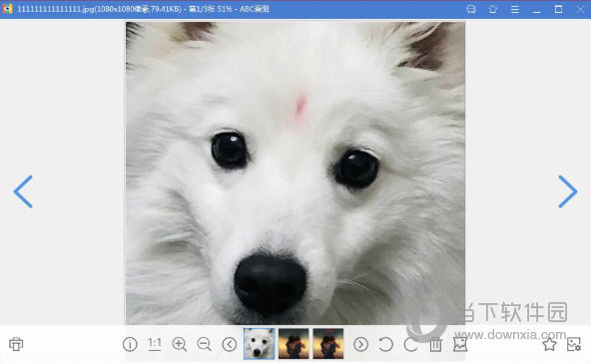Zoom out with the magnifier minus icon

click(205, 344)
